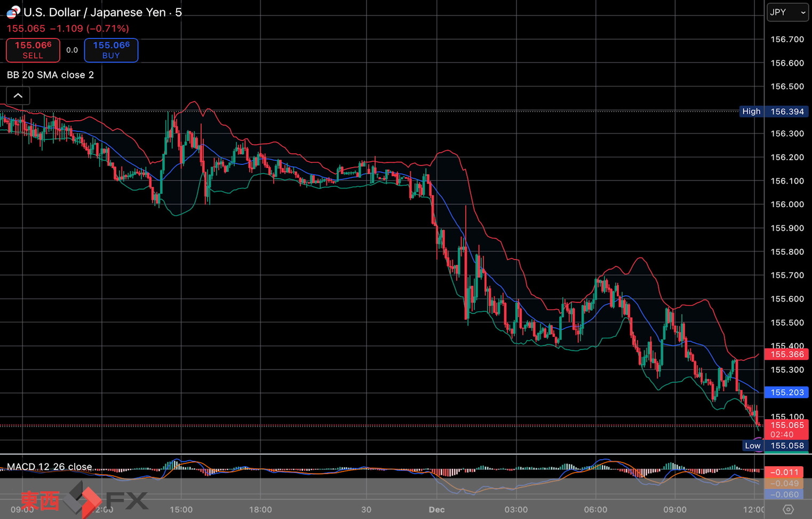Image resolution: width=812 pixels, height=519 pixels.
Task: Click the U.S. Dollar / Japanese Yen title
Action: tap(95, 12)
